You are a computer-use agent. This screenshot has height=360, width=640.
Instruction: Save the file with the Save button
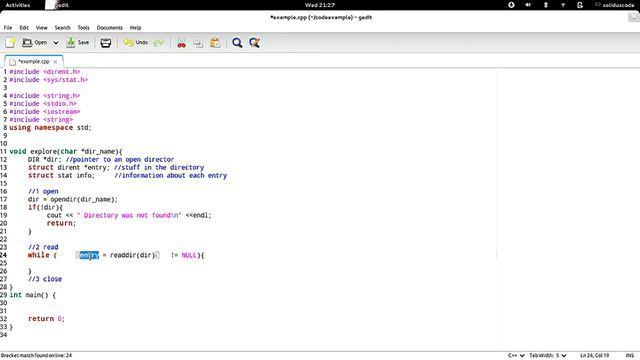(78, 42)
